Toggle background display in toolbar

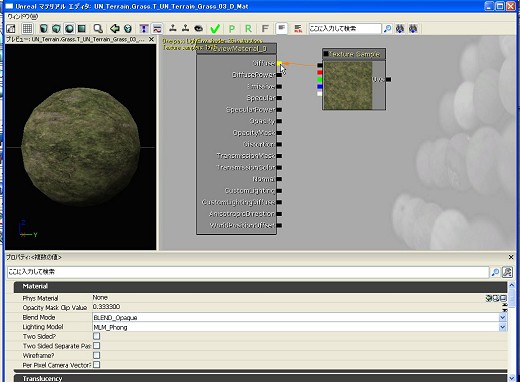[x=11, y=29]
